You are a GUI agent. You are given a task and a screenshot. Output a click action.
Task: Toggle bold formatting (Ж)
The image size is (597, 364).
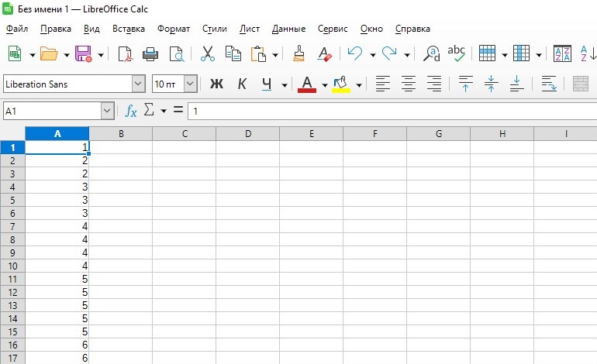[216, 84]
